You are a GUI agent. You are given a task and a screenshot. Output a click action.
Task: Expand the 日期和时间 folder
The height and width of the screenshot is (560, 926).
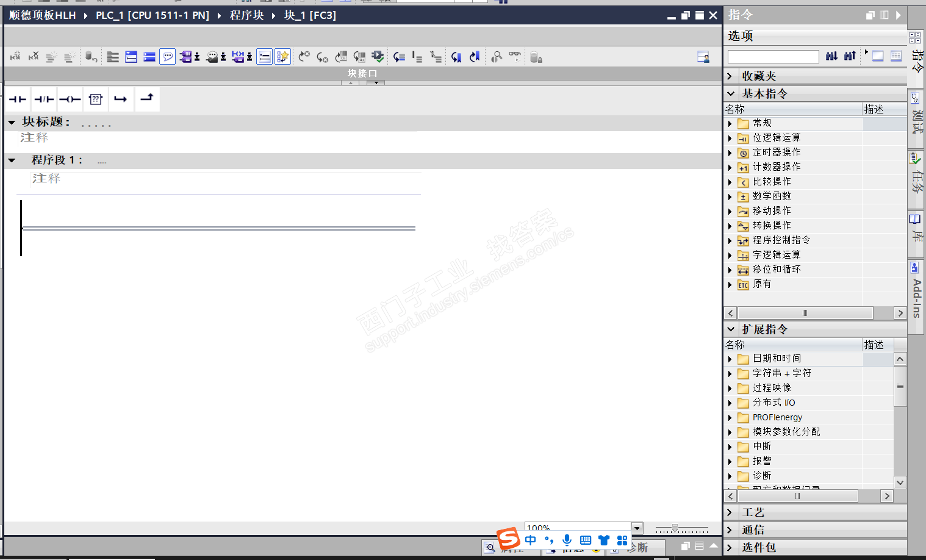point(730,359)
